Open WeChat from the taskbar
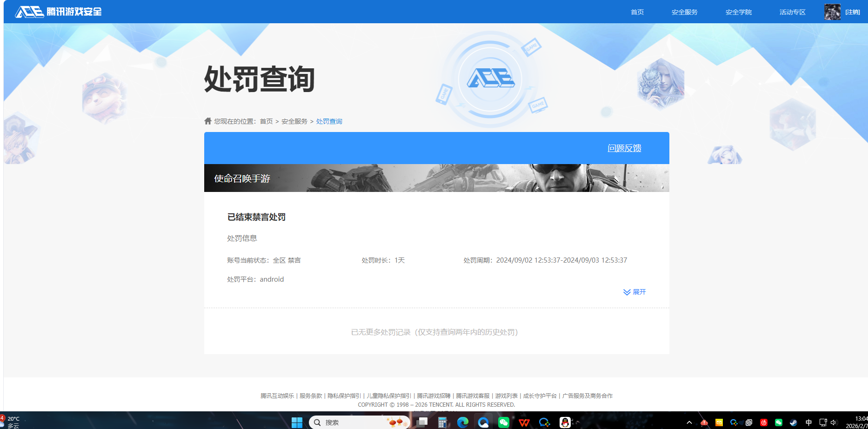868x429 pixels. pos(504,422)
